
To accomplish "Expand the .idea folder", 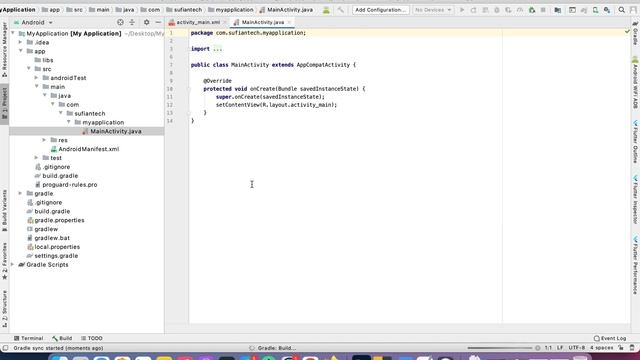I will click(x=20, y=42).
